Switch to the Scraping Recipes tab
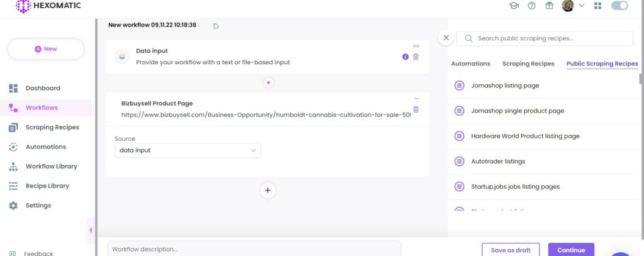Image resolution: width=644 pixels, height=256 pixels. point(528,64)
